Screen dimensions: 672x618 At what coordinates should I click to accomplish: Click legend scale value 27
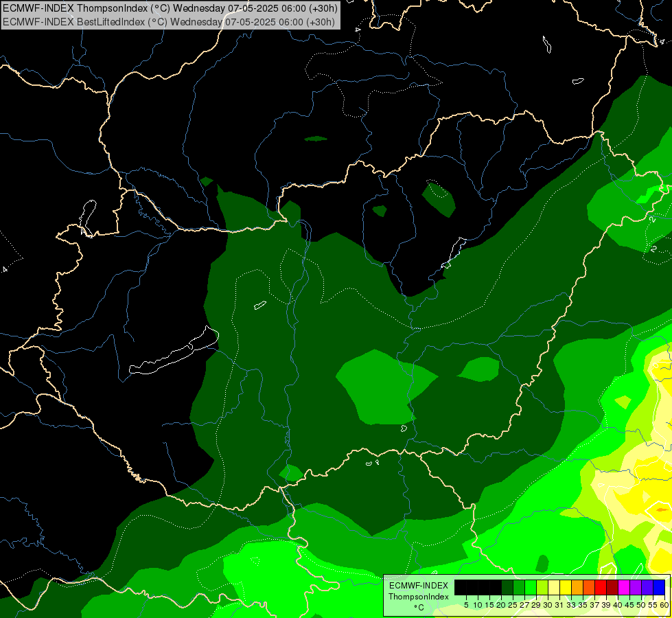click(x=524, y=605)
